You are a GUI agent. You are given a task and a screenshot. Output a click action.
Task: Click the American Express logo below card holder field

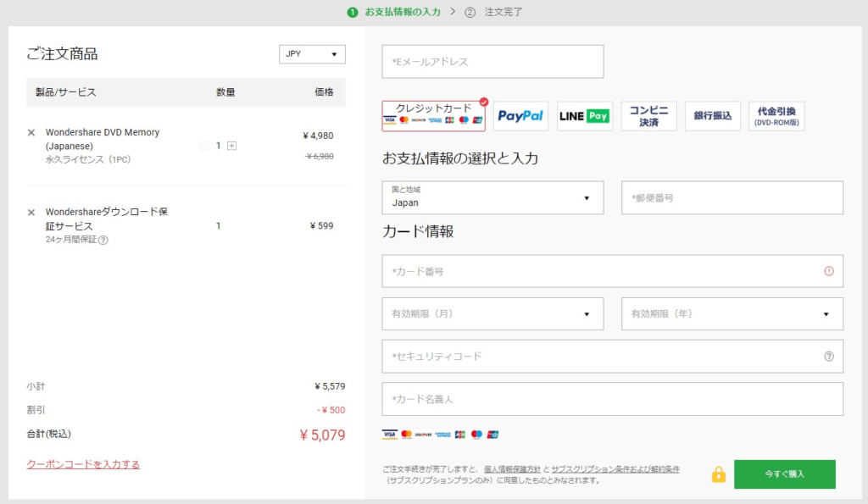pos(442,435)
